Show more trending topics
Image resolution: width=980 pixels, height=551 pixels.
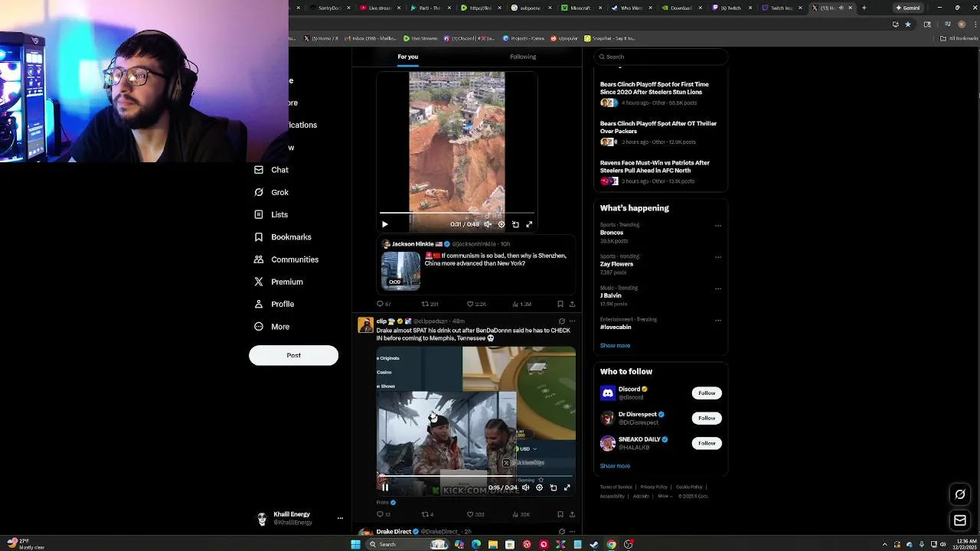coord(615,346)
